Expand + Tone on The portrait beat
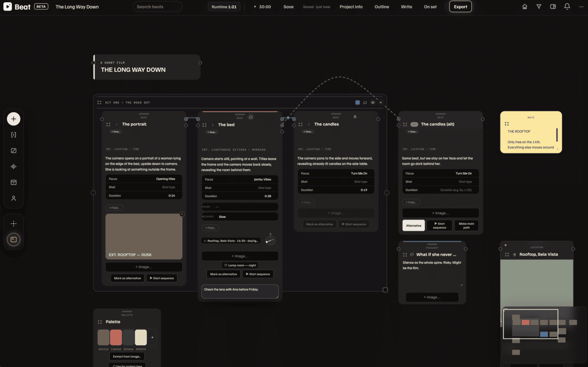Image resolution: width=588 pixels, height=367 pixels. tap(115, 132)
